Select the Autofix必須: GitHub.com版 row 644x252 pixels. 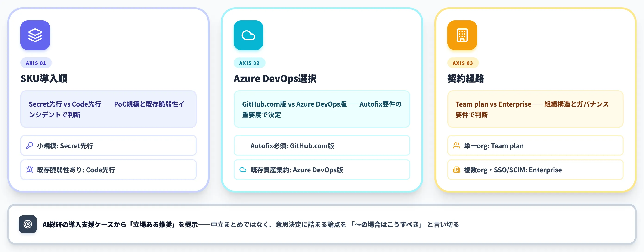[322, 145]
